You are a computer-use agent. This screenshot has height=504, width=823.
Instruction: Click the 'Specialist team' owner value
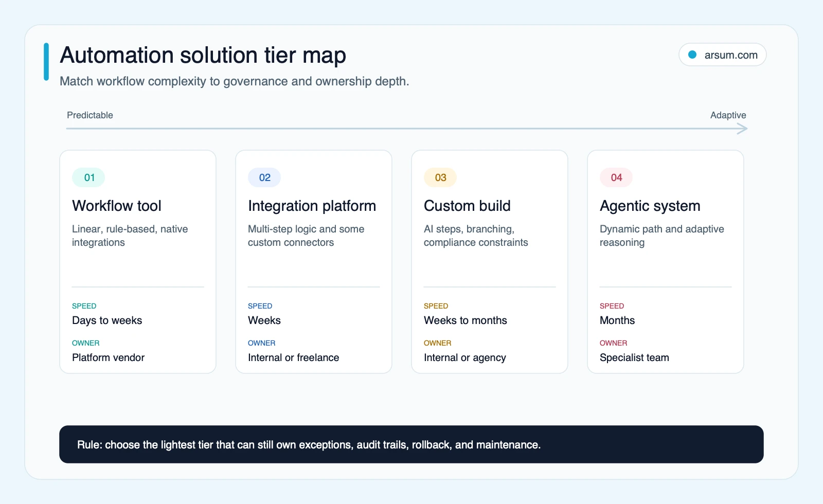click(x=634, y=357)
